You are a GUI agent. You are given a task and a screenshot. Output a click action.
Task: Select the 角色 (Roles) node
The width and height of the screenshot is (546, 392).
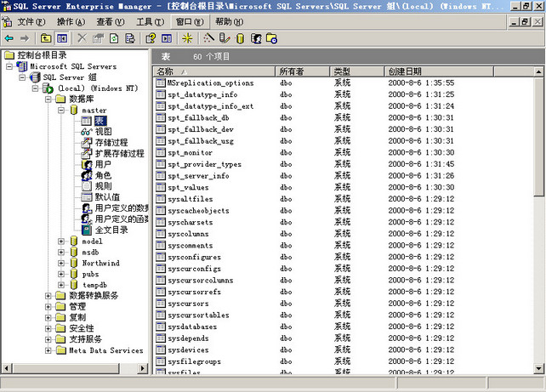103,175
